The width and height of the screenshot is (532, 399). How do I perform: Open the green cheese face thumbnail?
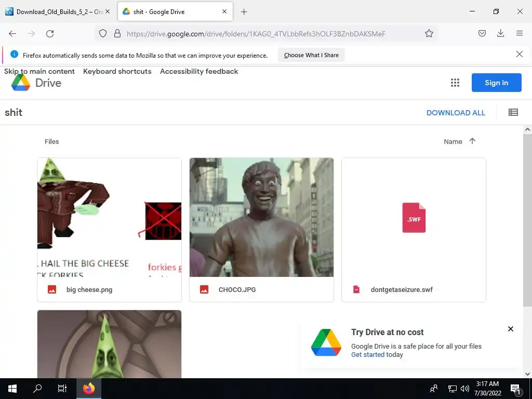pos(109,344)
